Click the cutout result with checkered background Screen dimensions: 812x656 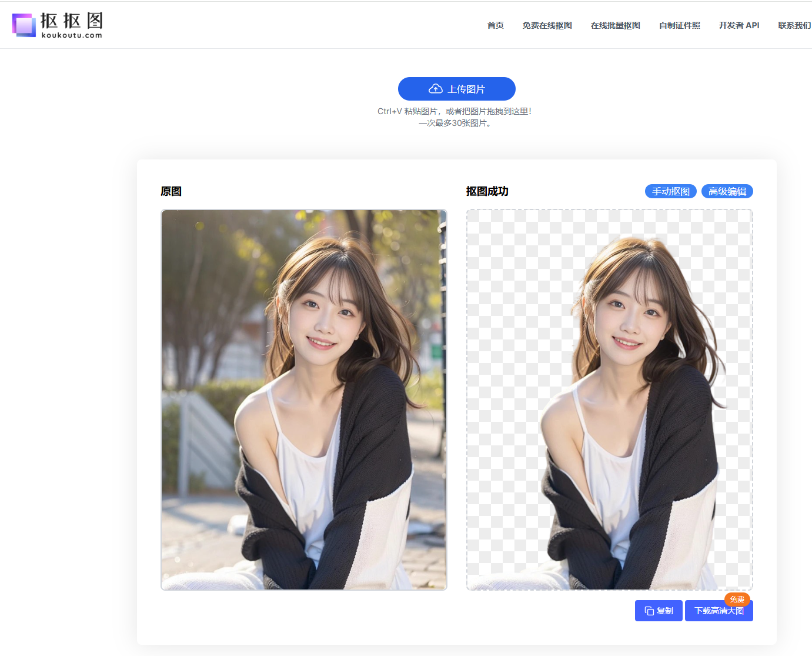pyautogui.click(x=609, y=399)
